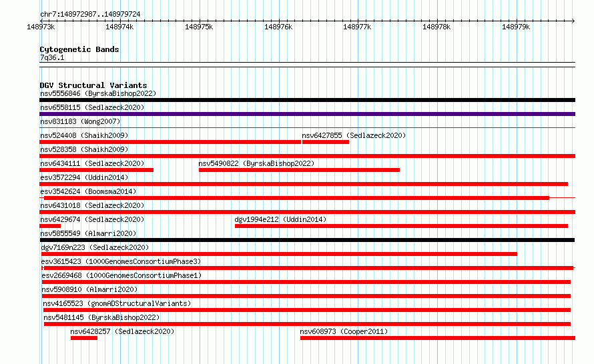Open the nsv5490822 (ByrskaBishop2022) label
The height and width of the screenshot is (364, 594).
click(x=256, y=163)
